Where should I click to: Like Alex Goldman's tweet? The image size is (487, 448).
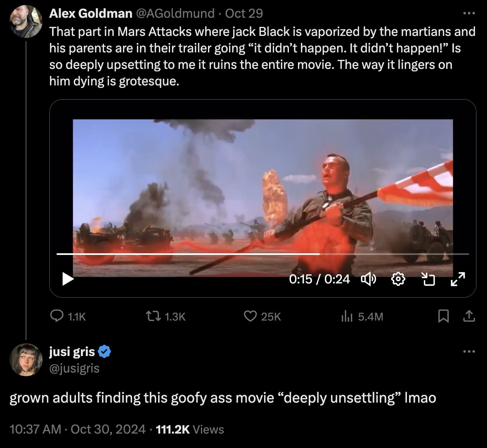[x=251, y=316]
